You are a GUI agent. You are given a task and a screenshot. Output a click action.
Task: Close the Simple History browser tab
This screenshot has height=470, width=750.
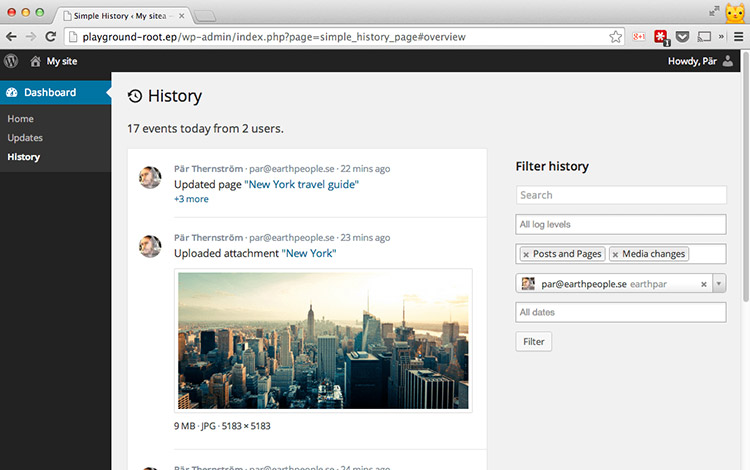point(182,16)
